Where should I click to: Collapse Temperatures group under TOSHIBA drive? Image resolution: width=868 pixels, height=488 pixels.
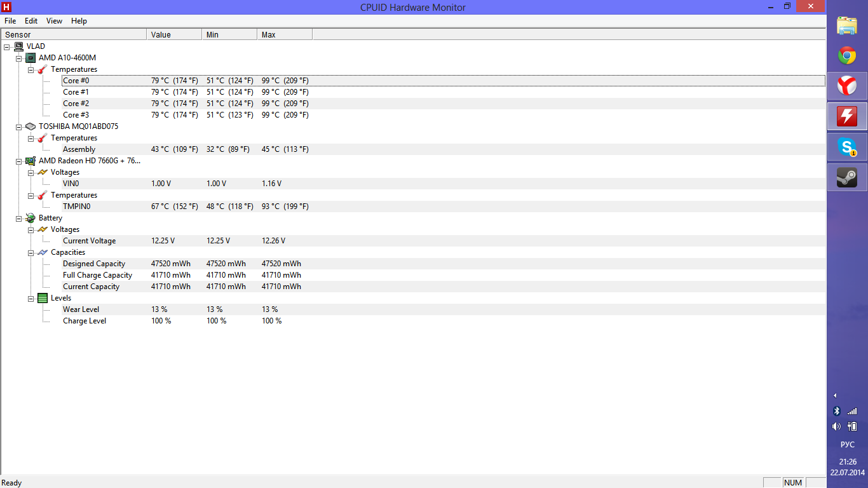[31, 138]
